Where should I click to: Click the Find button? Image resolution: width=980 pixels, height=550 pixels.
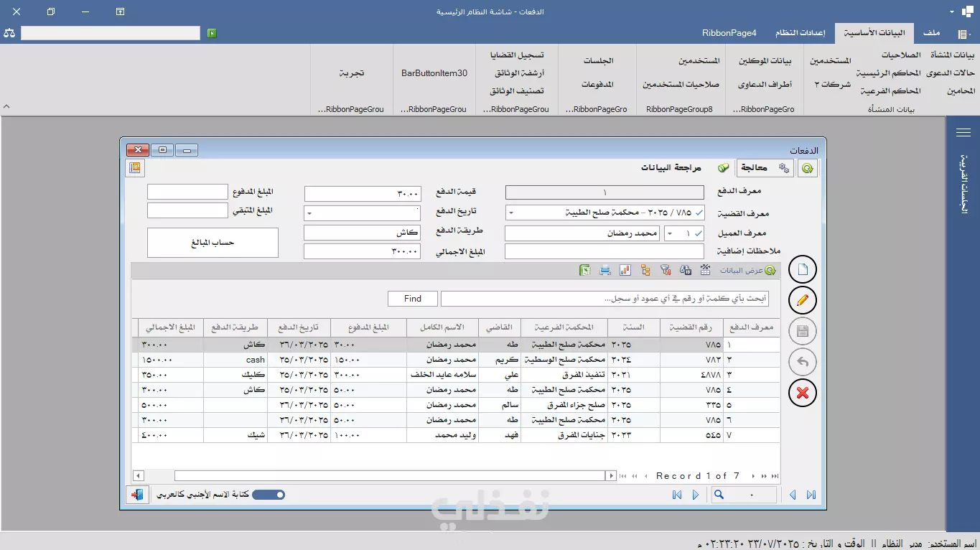[x=413, y=299]
